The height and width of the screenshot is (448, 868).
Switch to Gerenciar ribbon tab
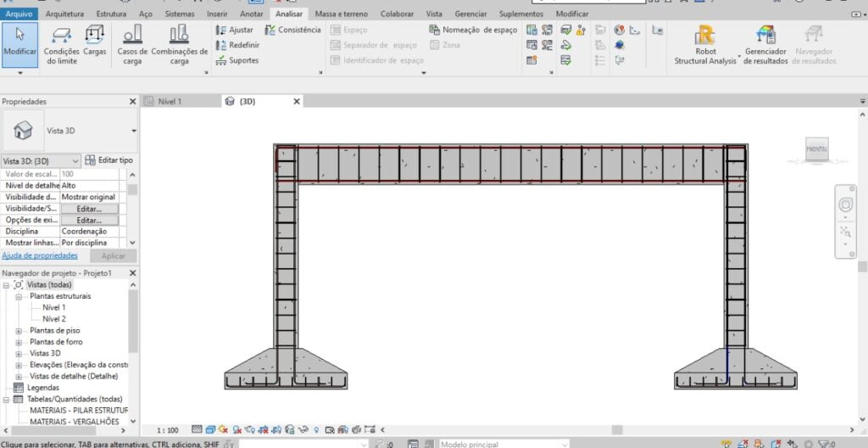coord(470,14)
